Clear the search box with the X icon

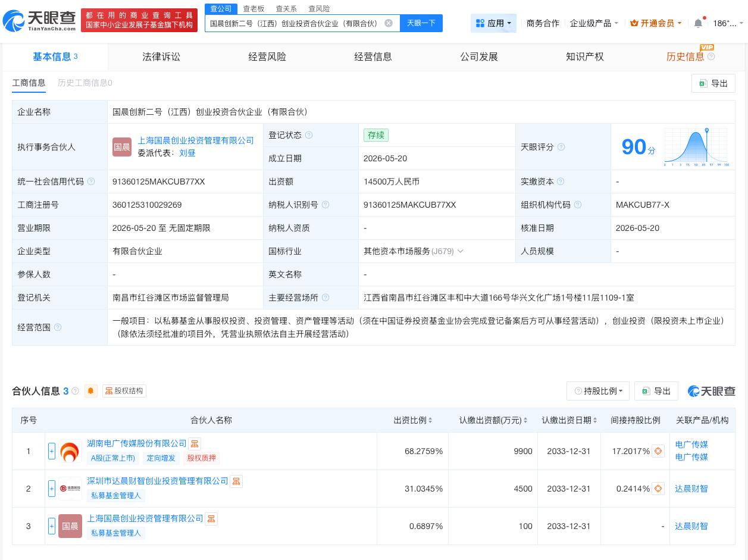click(x=389, y=23)
